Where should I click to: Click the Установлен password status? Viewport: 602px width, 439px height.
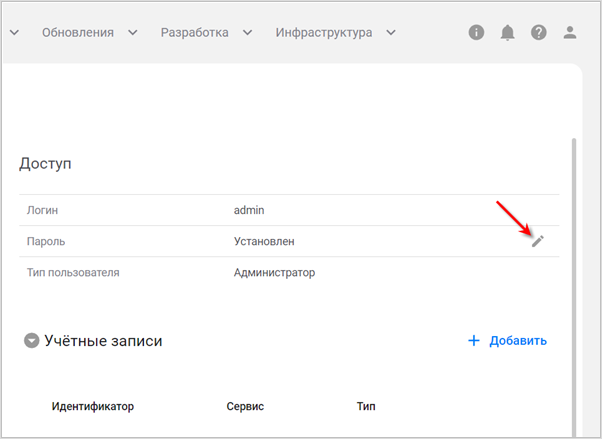click(264, 241)
